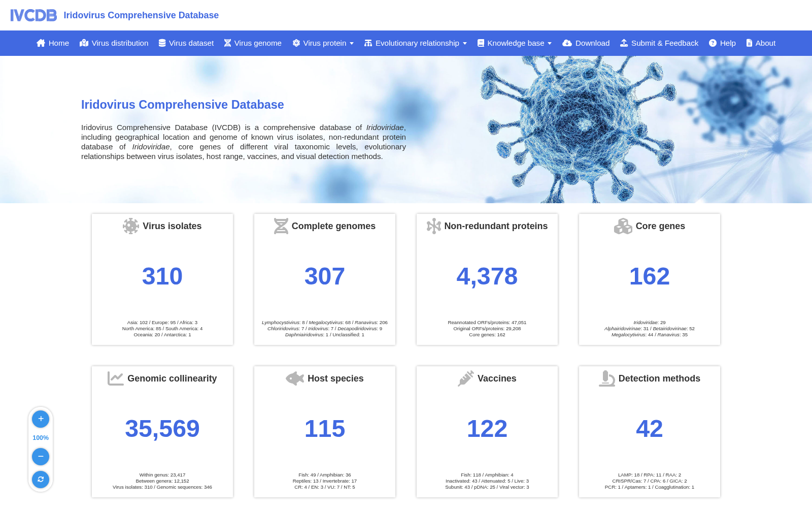Click the 100% zoom level label
This screenshot has width=812, height=508.
(x=41, y=438)
